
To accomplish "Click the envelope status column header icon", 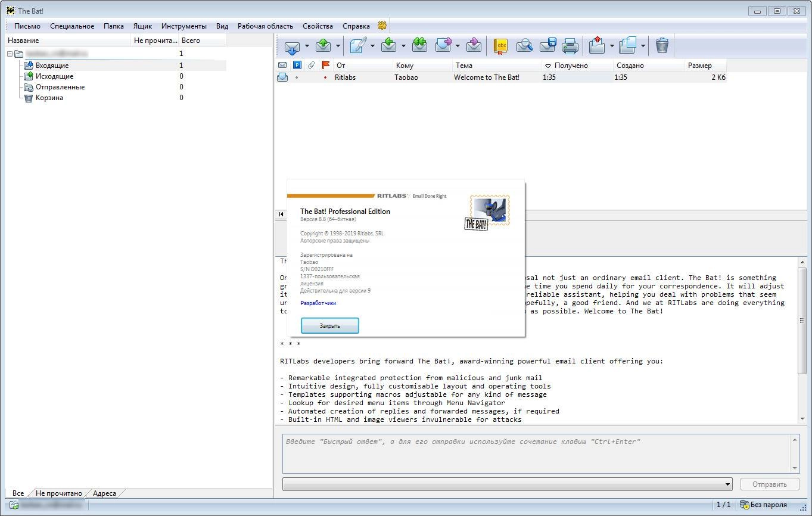I will pos(282,65).
